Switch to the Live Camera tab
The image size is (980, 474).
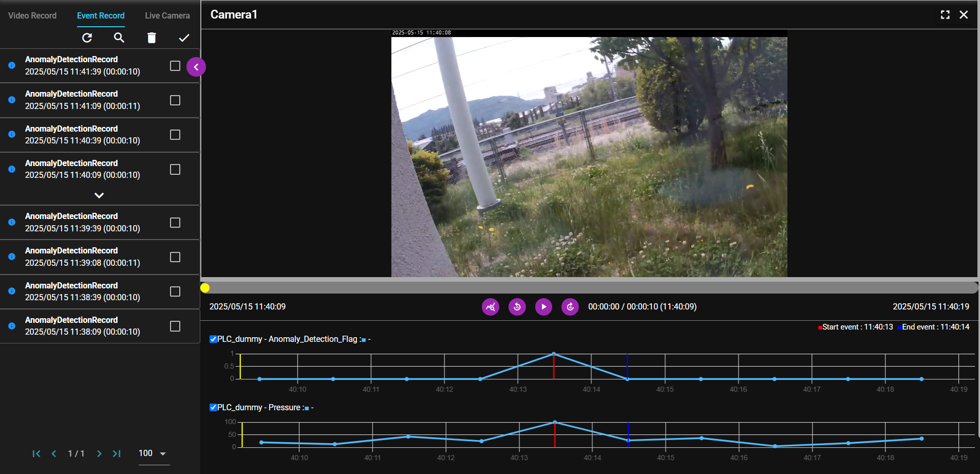coord(167,15)
